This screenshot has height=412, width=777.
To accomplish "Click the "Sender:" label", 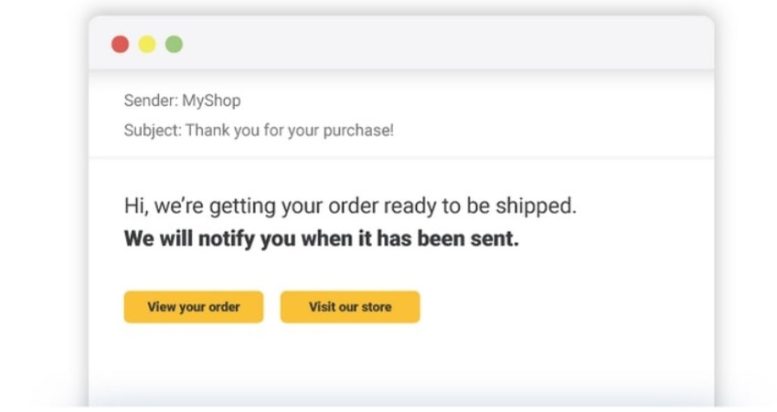I will coord(151,101).
